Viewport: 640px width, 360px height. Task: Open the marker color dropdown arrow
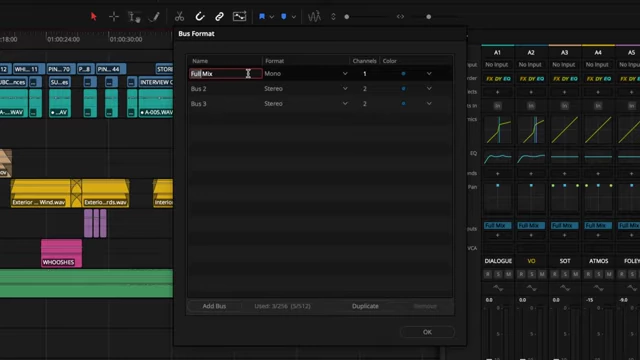(293, 17)
